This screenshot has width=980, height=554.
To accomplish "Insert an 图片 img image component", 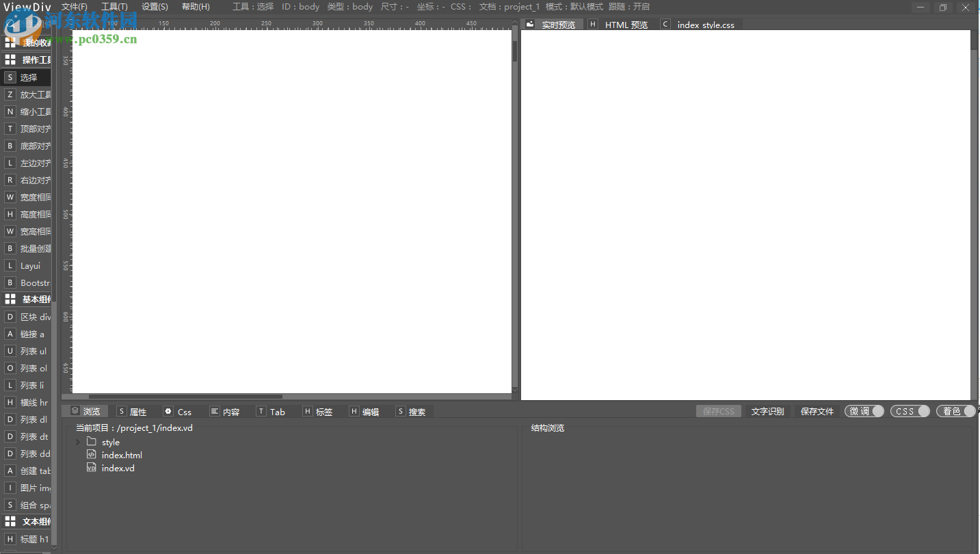I will click(26, 487).
